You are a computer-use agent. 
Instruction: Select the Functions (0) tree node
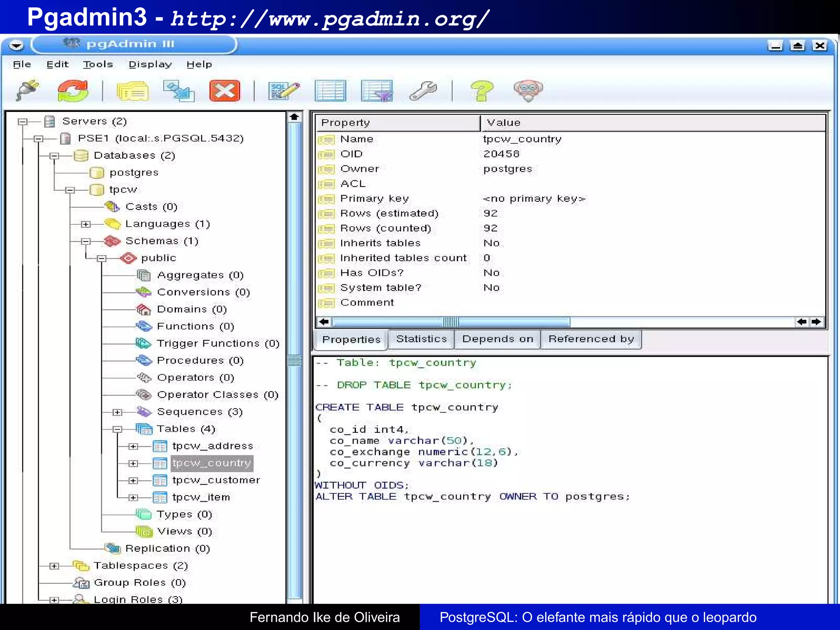click(x=195, y=326)
